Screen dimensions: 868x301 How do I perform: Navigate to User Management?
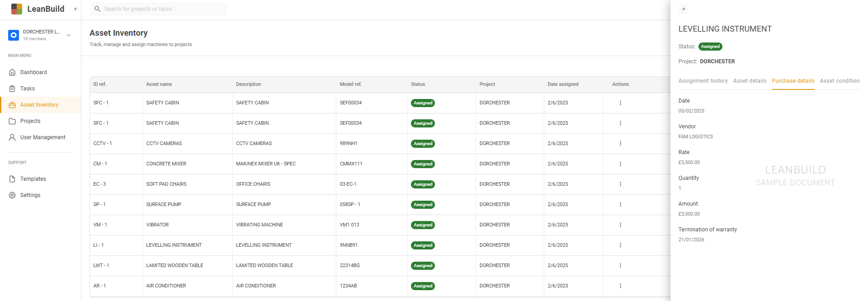tap(42, 137)
